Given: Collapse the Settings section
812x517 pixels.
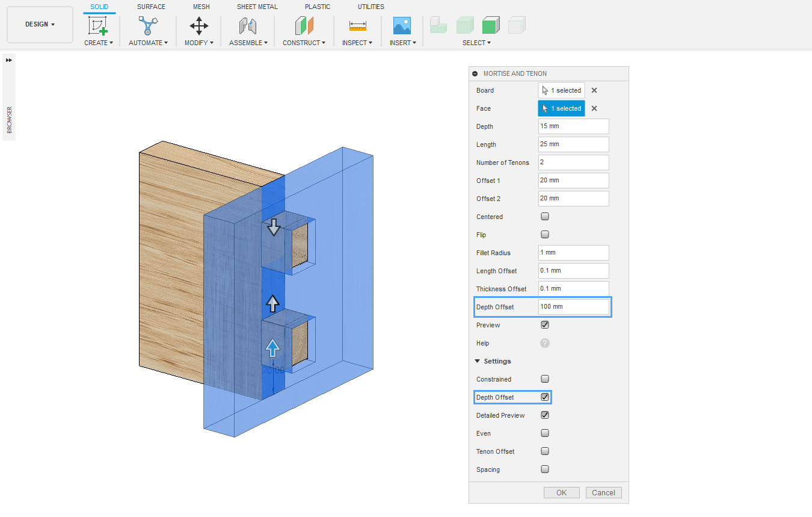Looking at the screenshot, I should tap(478, 361).
